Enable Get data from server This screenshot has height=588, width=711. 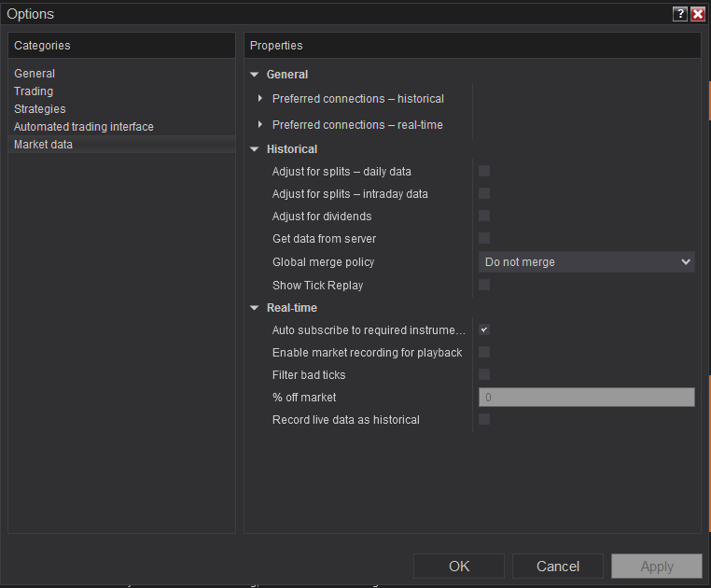click(484, 238)
